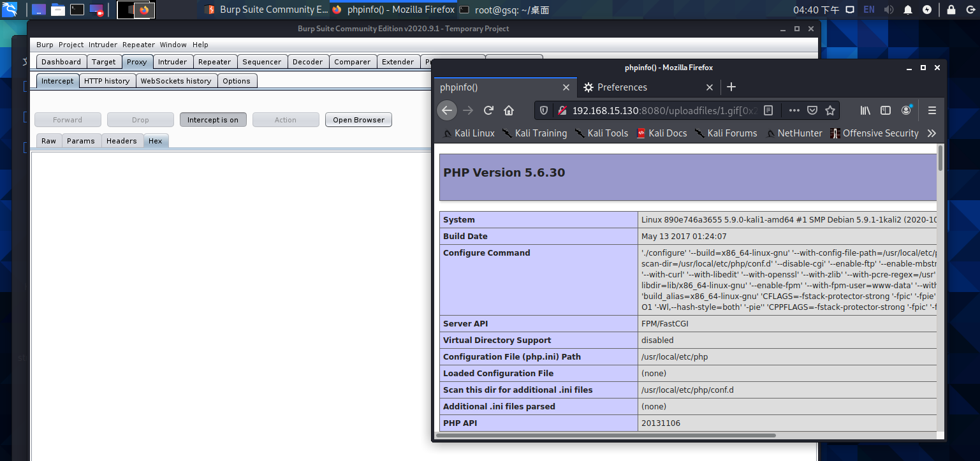980x461 pixels.
Task: Show desktop via panel icon
Action: coord(39,10)
